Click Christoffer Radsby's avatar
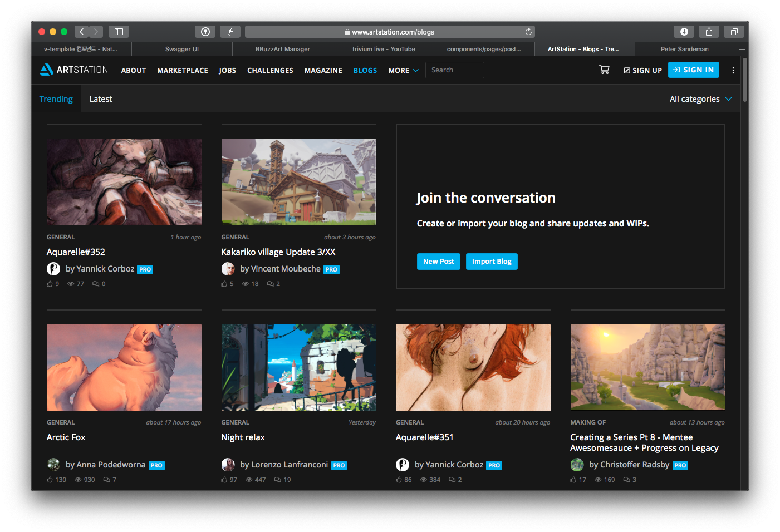This screenshot has width=780, height=532. (x=577, y=465)
